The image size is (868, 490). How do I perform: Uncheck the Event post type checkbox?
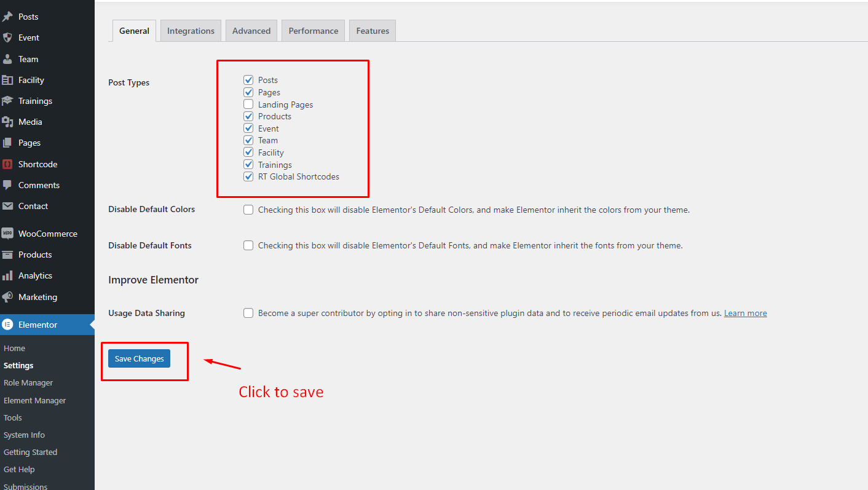tap(248, 128)
